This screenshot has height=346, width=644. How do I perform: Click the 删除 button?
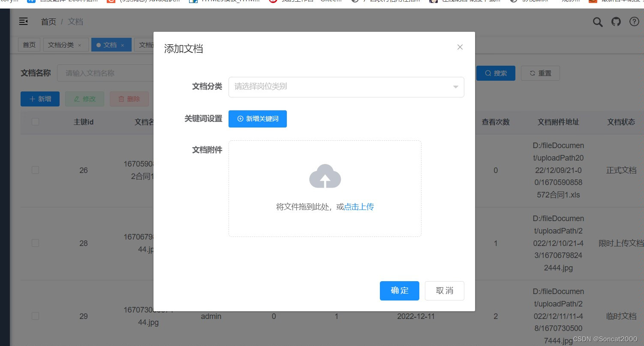pyautogui.click(x=129, y=99)
